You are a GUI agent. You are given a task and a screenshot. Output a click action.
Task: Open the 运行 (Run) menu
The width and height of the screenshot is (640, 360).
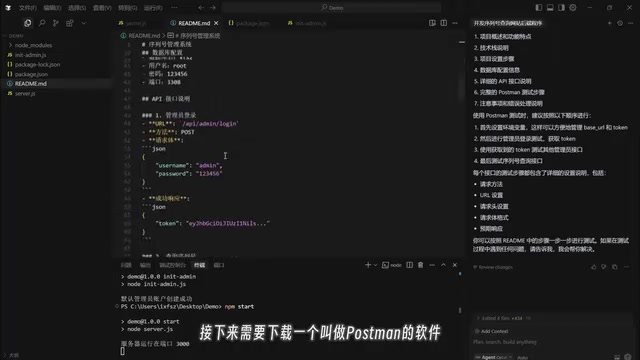click(153, 8)
